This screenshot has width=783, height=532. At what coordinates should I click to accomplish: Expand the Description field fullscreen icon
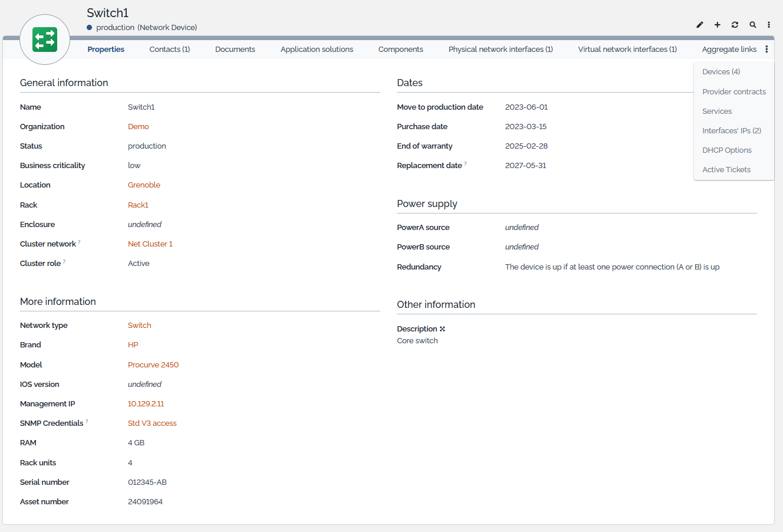[442, 329]
